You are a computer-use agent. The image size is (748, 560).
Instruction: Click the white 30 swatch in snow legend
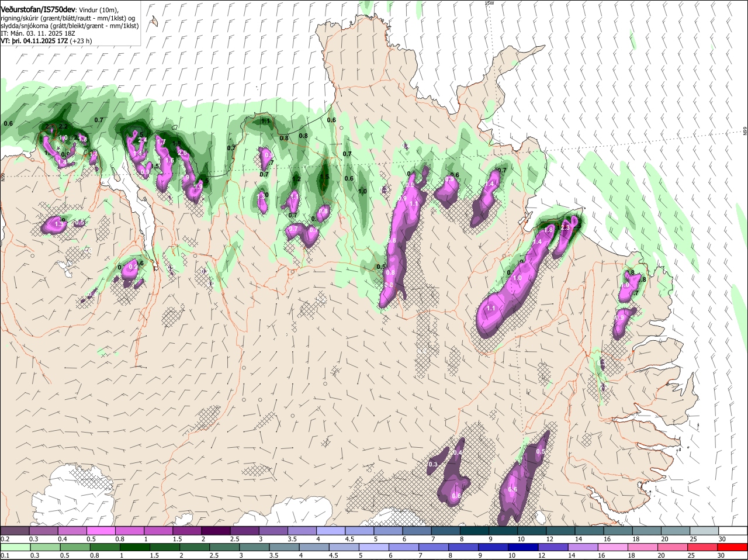[x=732, y=530]
